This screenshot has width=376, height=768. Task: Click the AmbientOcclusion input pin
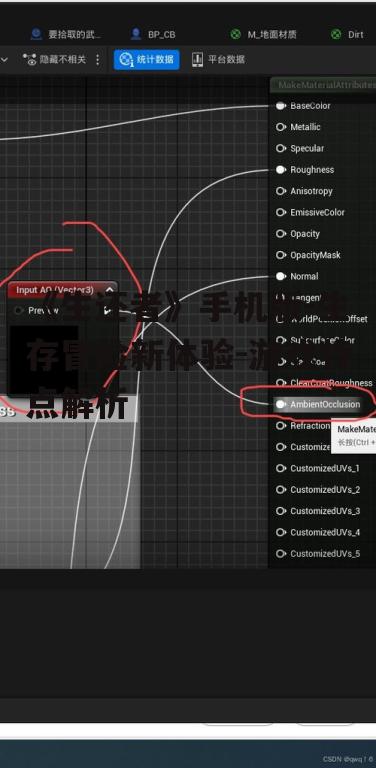281,404
